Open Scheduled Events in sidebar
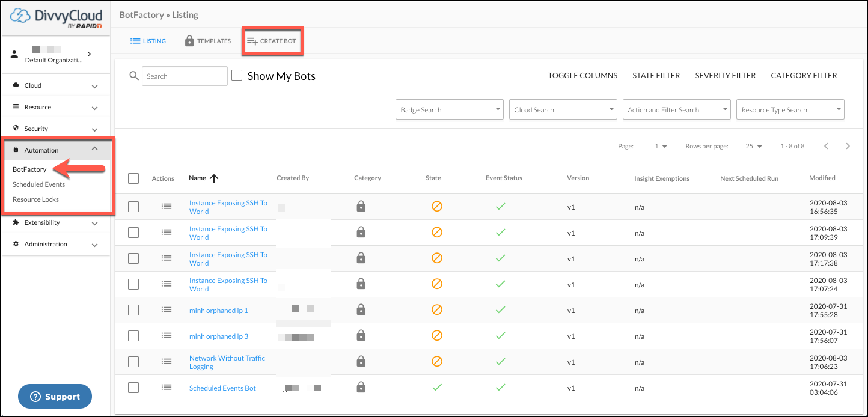868x417 pixels. [x=38, y=184]
